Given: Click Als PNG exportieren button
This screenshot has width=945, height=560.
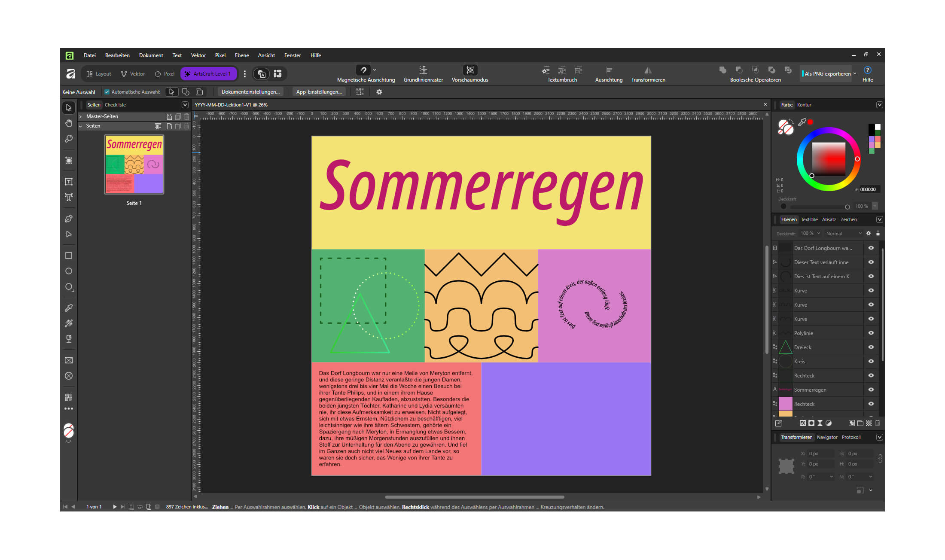Looking at the screenshot, I should pos(827,73).
